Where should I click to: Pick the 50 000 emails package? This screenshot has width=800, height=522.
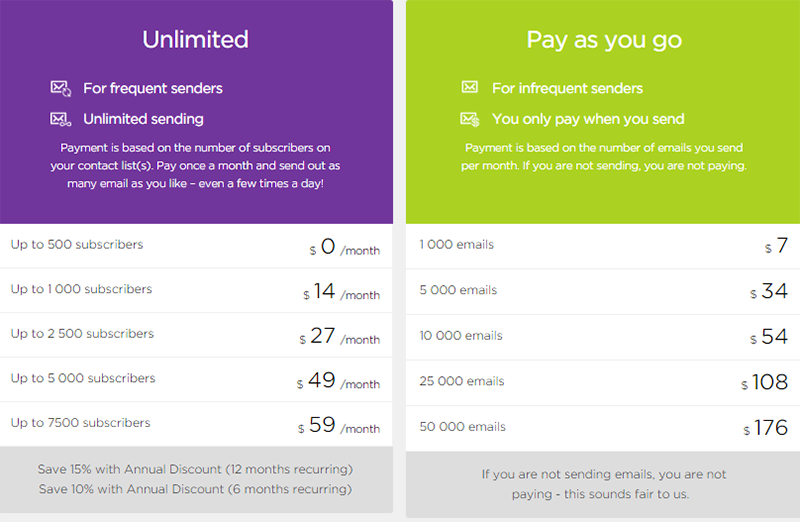[462, 427]
